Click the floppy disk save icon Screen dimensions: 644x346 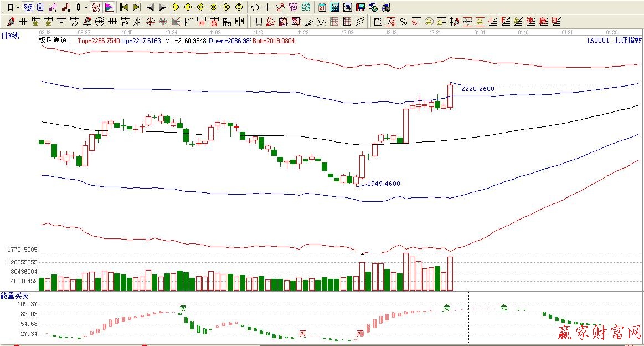coord(360,7)
